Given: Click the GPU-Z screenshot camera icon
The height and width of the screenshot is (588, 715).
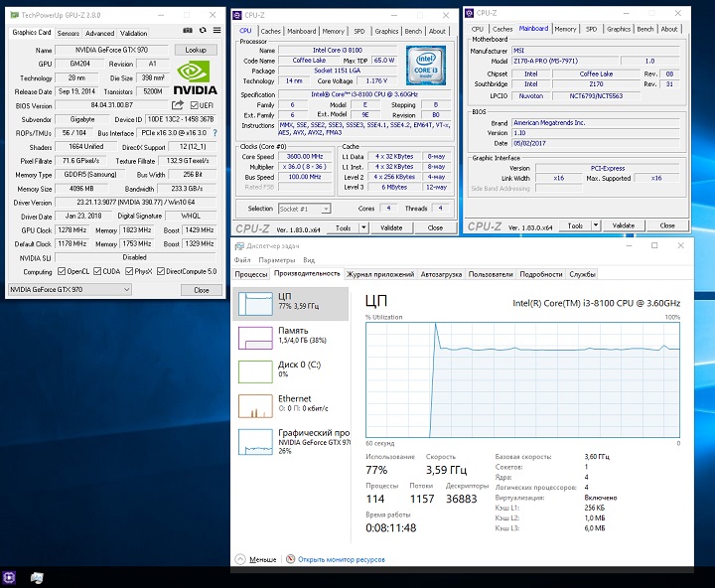Looking at the screenshot, I should pos(188,31).
